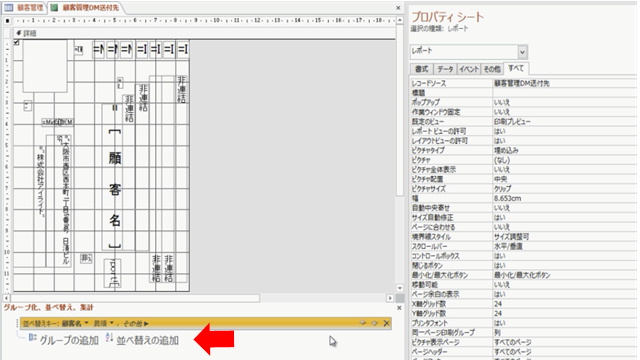Click the グループの追加 text button
Viewport: 640px width, 360px height.
click(69, 340)
